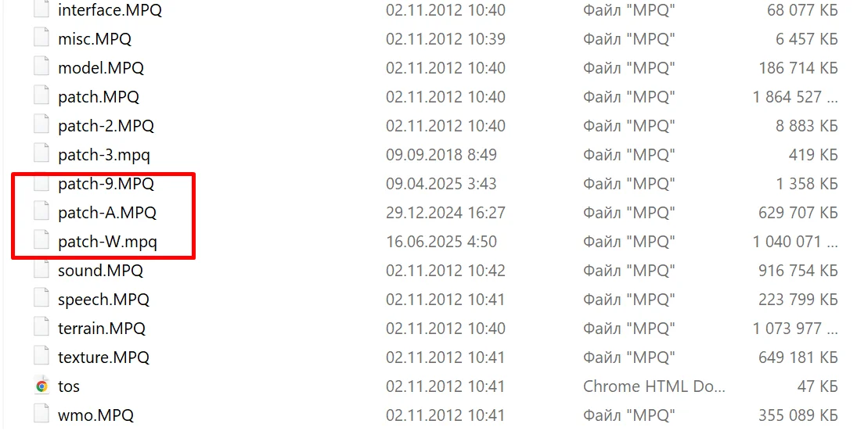Select the tos HTML document name
The image size is (868, 442).
pos(69,386)
